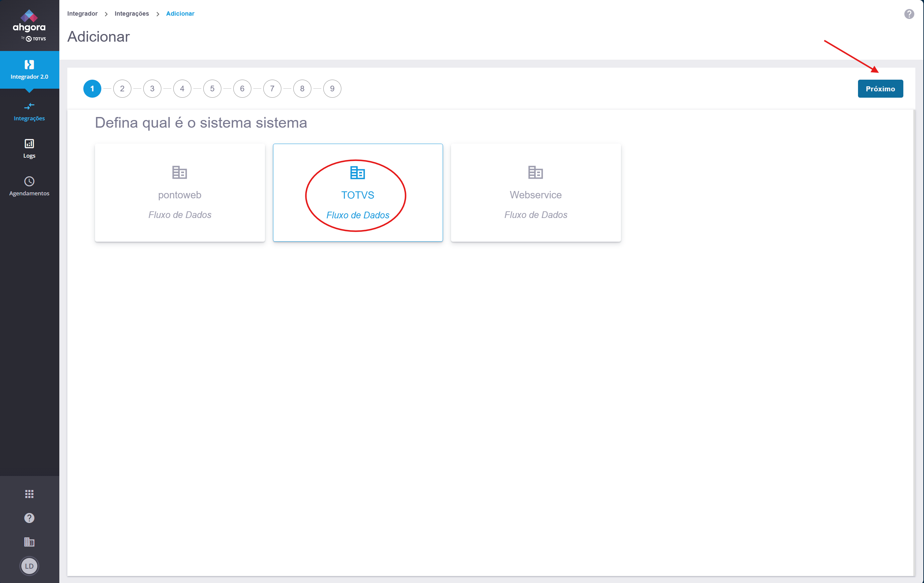
Task: Open the apps grid icon in sidebar
Action: [x=29, y=494]
